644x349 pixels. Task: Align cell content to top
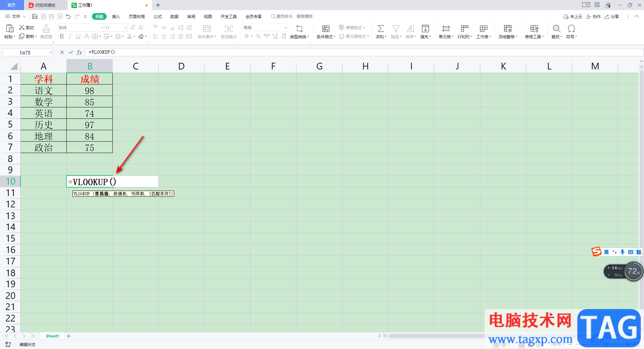click(x=156, y=28)
